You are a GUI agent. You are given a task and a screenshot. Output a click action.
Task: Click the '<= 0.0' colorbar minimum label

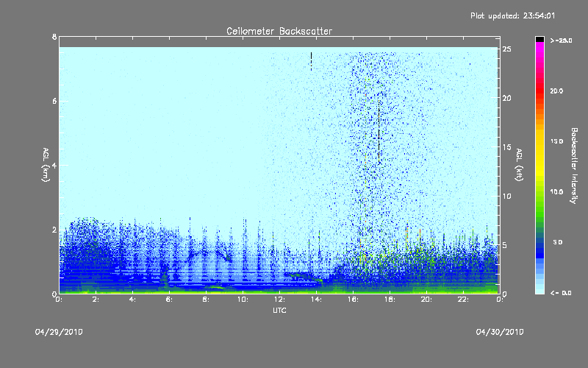pyautogui.click(x=561, y=293)
